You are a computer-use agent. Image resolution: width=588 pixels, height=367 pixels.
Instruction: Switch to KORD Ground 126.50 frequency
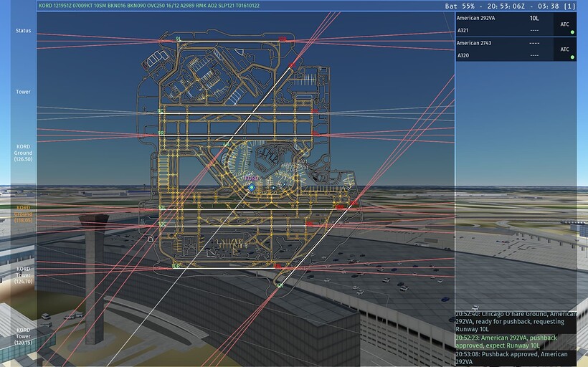pyautogui.click(x=23, y=153)
